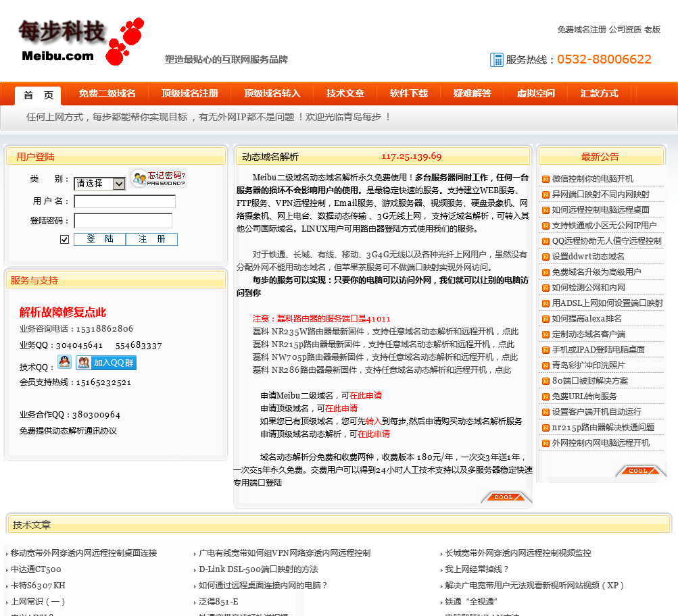Image resolution: width=678 pixels, height=616 pixels.
Task: Open announcement 异网端口映射不同内网映射
Action: [600, 195]
